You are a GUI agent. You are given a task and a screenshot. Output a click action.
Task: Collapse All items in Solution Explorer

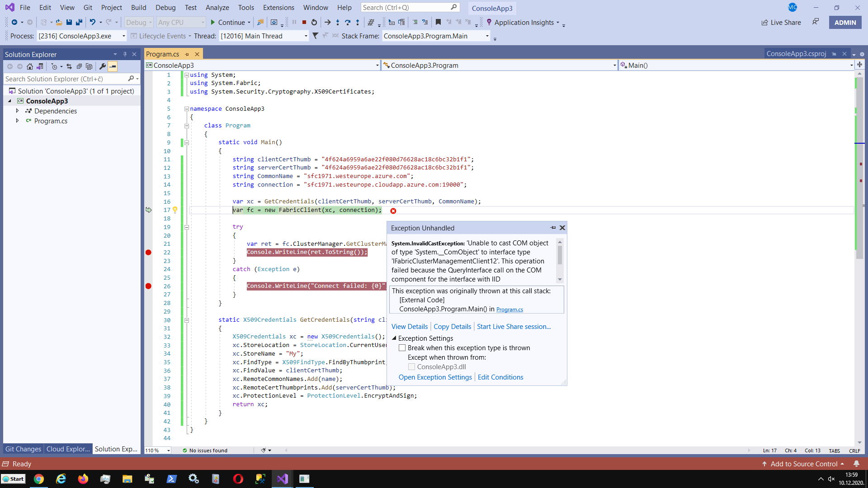(80, 66)
